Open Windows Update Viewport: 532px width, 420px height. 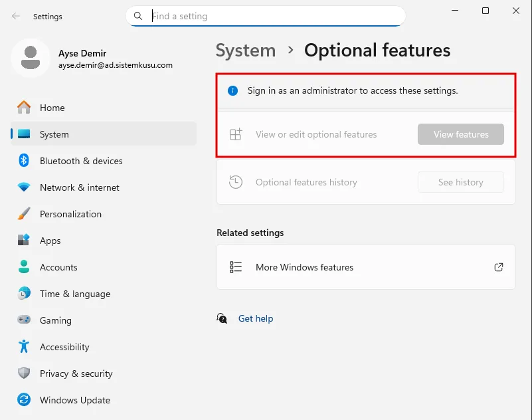(x=104, y=400)
